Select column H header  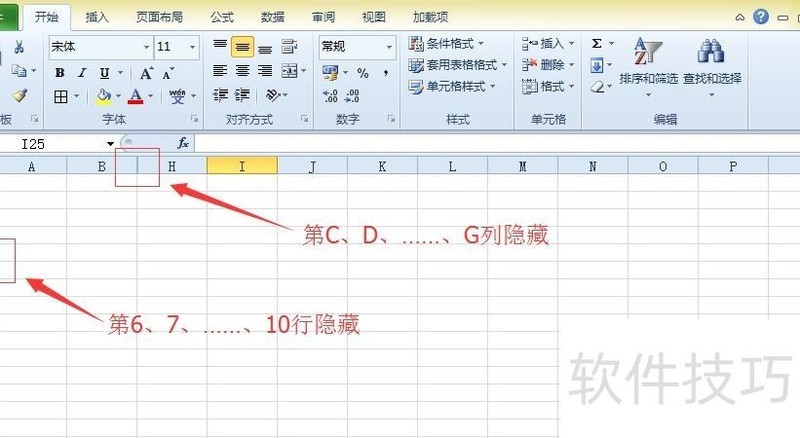(172, 166)
